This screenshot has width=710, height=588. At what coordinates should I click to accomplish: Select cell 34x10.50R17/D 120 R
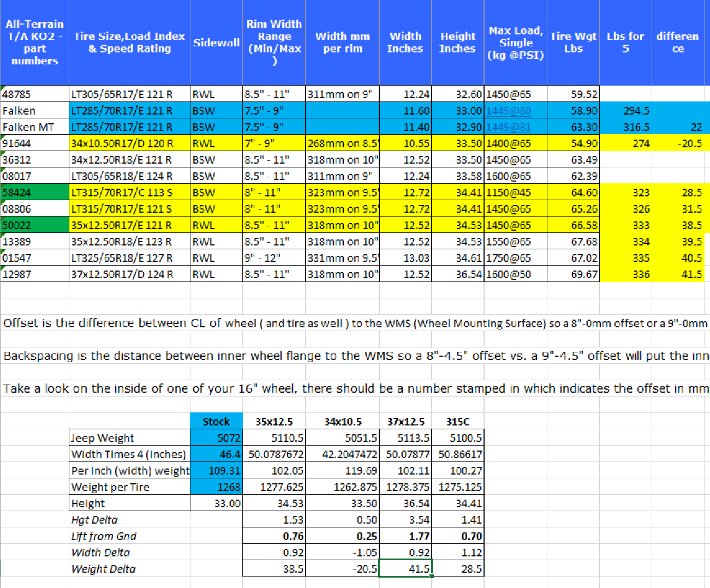click(130, 143)
